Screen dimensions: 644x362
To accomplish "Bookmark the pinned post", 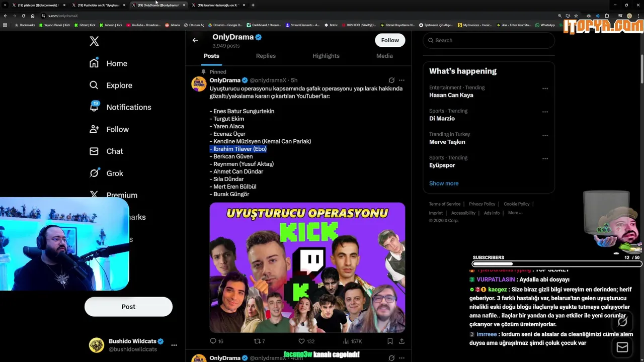I will click(390, 341).
